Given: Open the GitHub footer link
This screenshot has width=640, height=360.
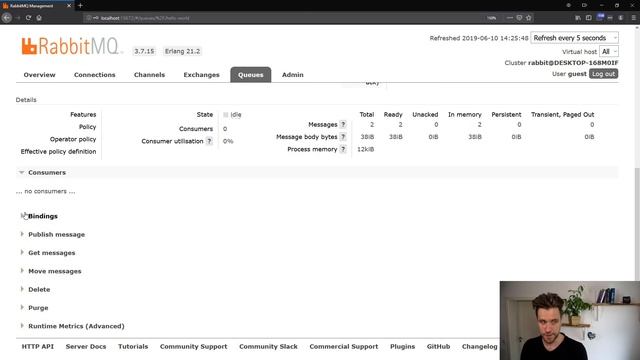Looking at the screenshot, I should point(438,347).
